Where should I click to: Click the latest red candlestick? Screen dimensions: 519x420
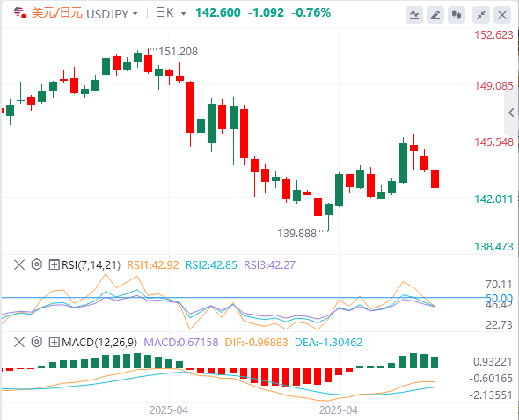(435, 179)
